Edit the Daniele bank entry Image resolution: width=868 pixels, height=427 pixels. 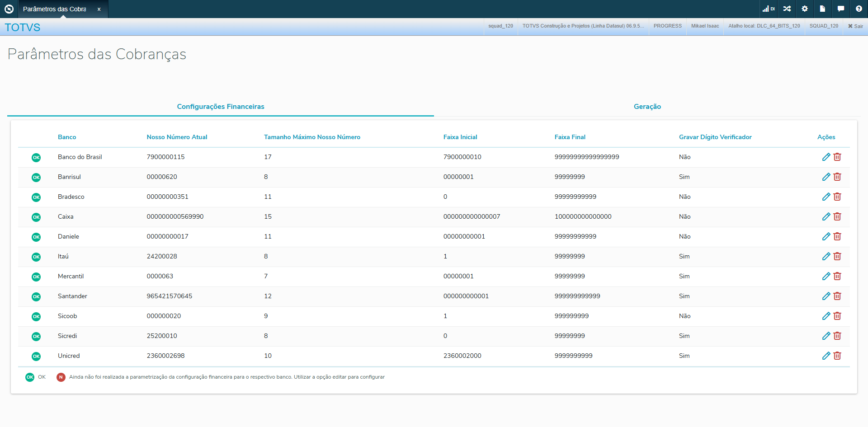pos(826,236)
